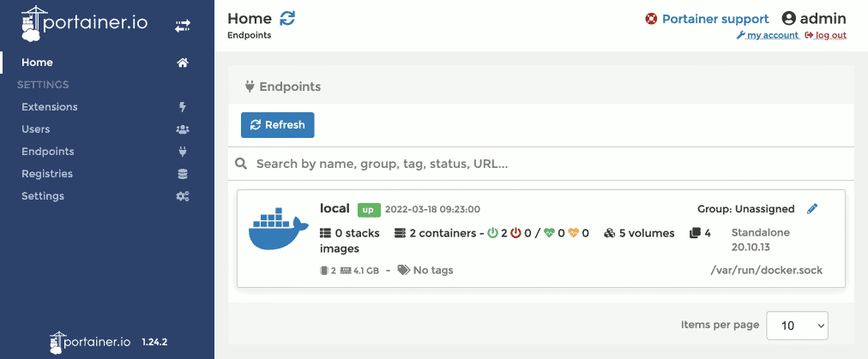868x359 pixels.
Task: Click the CPU chip icon in endpoint card
Action: [324, 271]
